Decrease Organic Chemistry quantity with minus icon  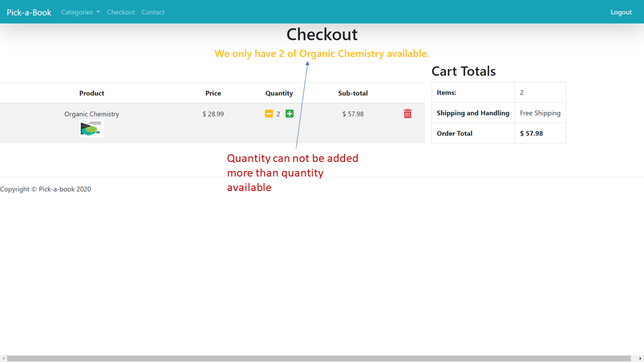tap(269, 114)
